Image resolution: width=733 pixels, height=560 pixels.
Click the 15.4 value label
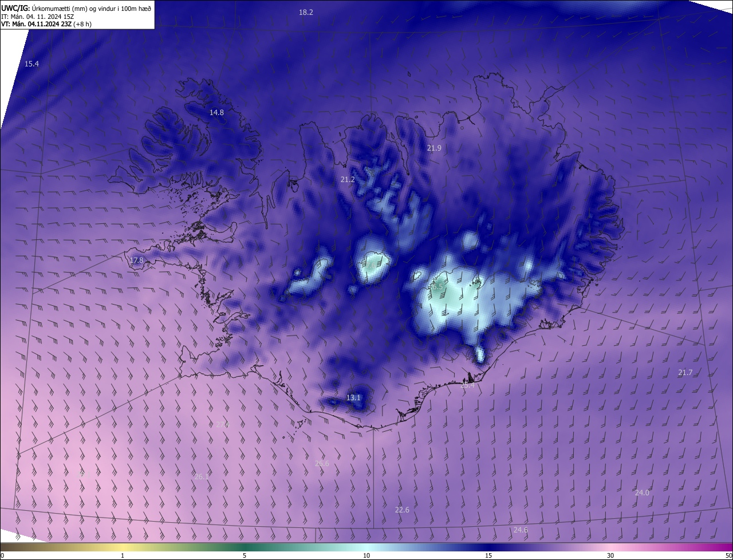coord(32,64)
